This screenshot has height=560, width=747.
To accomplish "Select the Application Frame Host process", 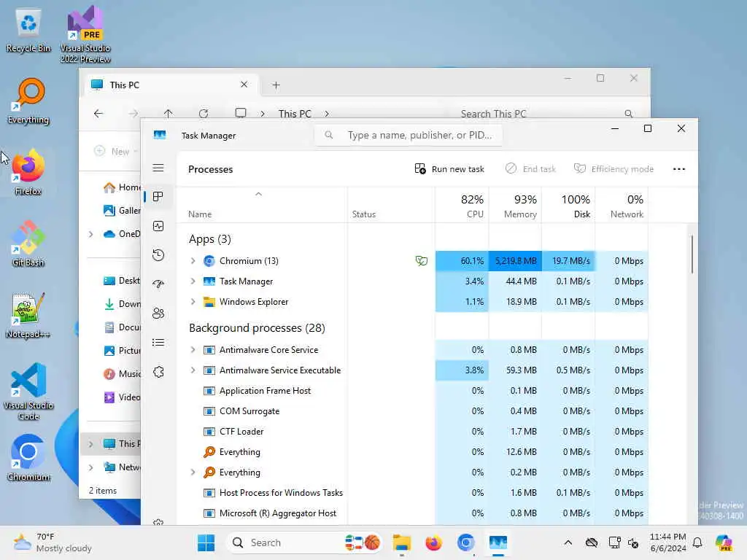I will click(x=413, y=391).
